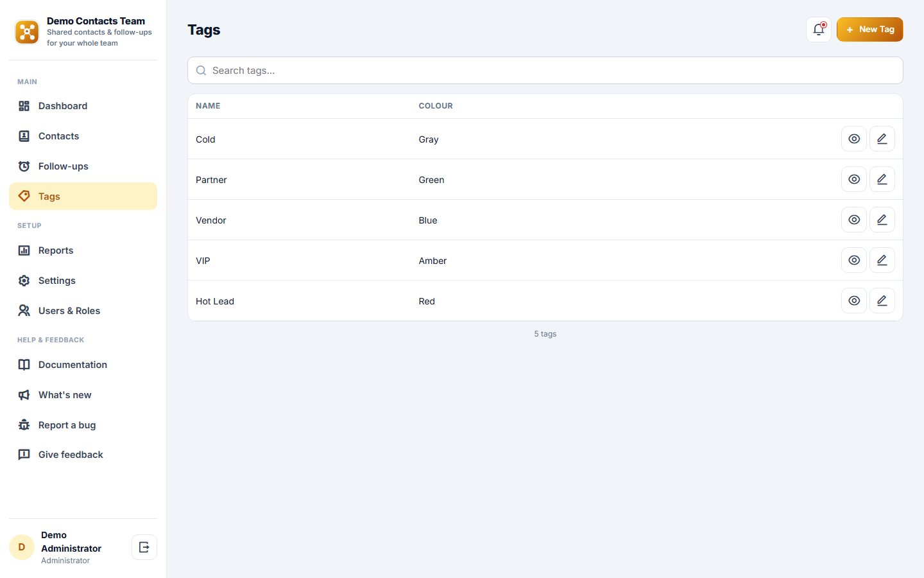The image size is (924, 578).
Task: Open Users & Roles in the sidebar
Action: [x=83, y=311]
